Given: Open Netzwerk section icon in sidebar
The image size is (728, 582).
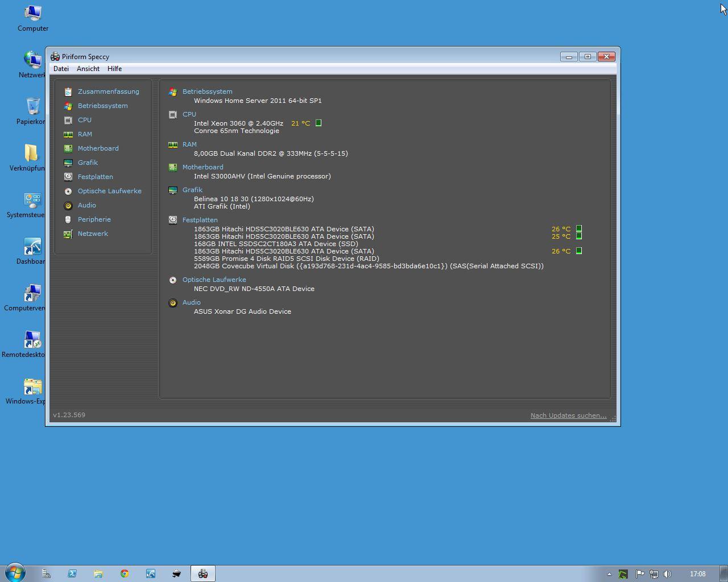Looking at the screenshot, I should [68, 234].
